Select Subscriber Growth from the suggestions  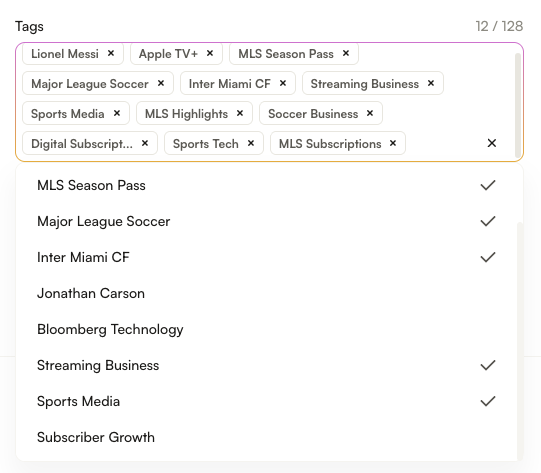[x=266, y=437]
